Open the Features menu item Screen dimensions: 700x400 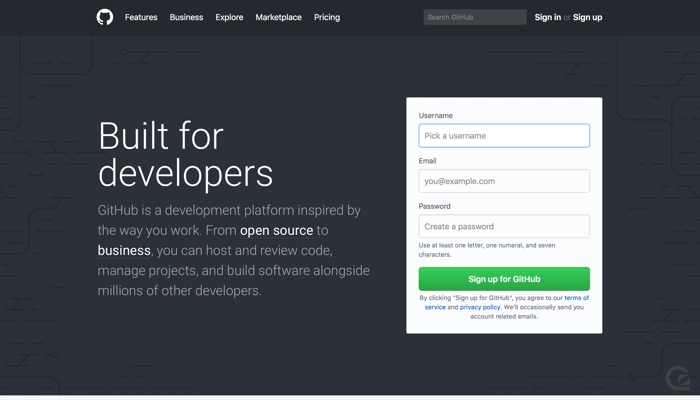click(x=141, y=17)
